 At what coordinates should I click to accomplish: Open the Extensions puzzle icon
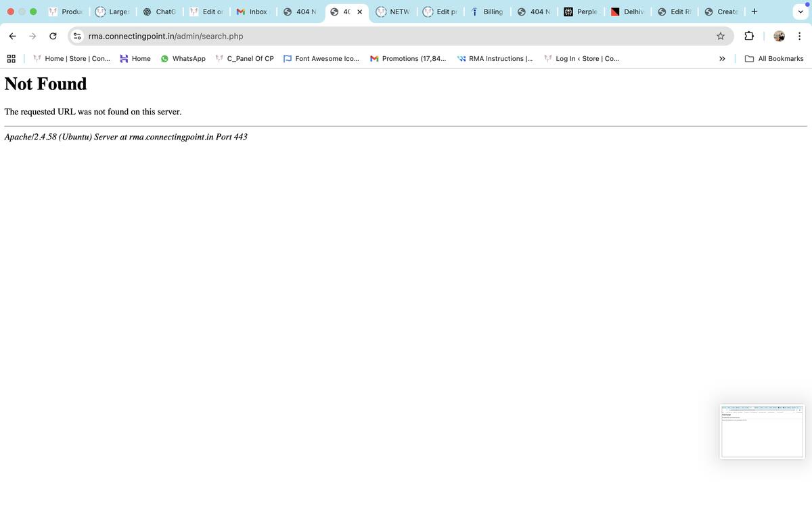[x=749, y=36]
